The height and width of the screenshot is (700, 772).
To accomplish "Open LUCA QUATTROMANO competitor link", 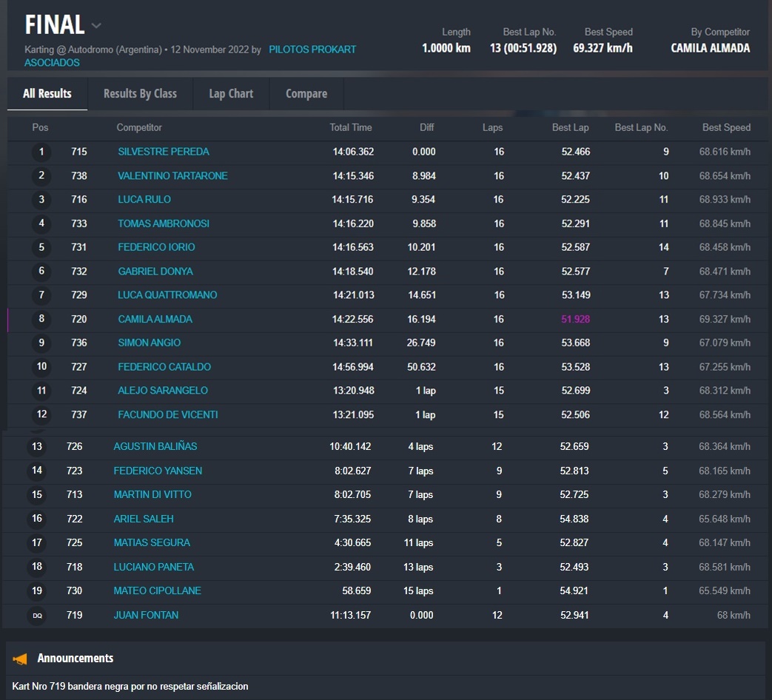I will (167, 295).
